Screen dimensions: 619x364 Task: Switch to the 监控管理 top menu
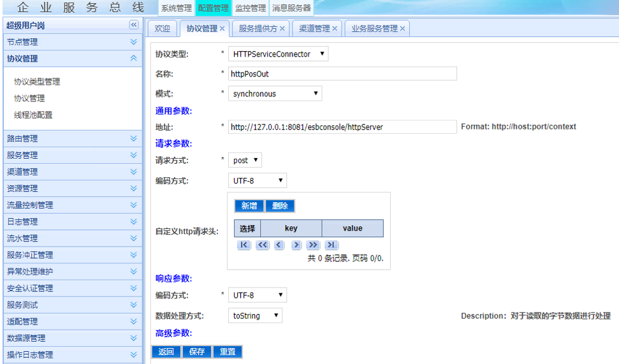pyautogui.click(x=250, y=8)
